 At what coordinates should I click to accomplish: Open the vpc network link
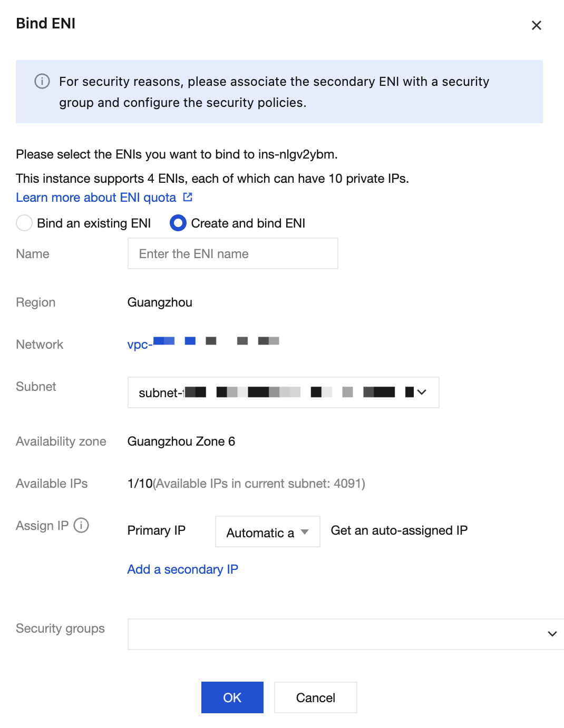(203, 343)
